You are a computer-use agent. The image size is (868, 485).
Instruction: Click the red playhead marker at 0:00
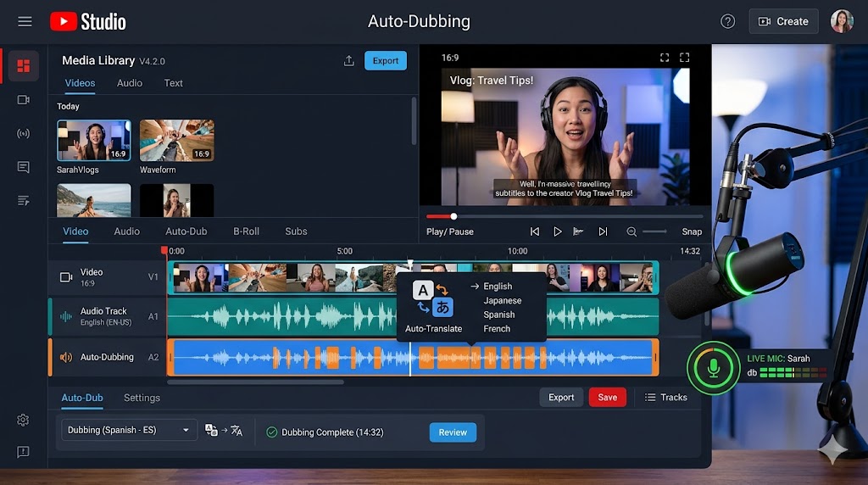tap(164, 251)
